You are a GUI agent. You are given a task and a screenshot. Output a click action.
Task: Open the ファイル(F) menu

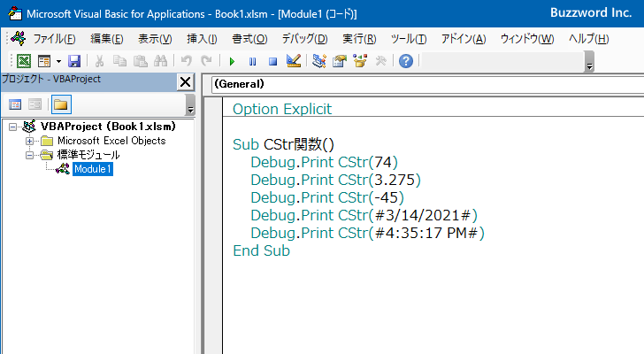pos(54,39)
